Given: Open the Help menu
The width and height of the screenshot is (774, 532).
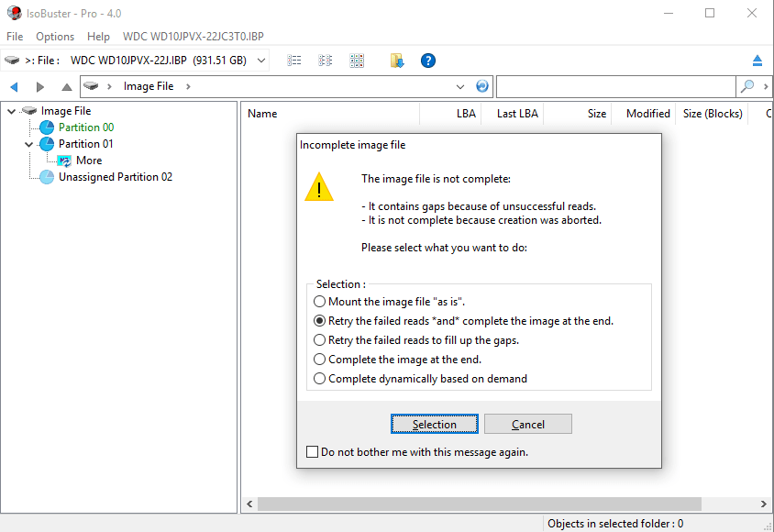Looking at the screenshot, I should click(x=98, y=37).
